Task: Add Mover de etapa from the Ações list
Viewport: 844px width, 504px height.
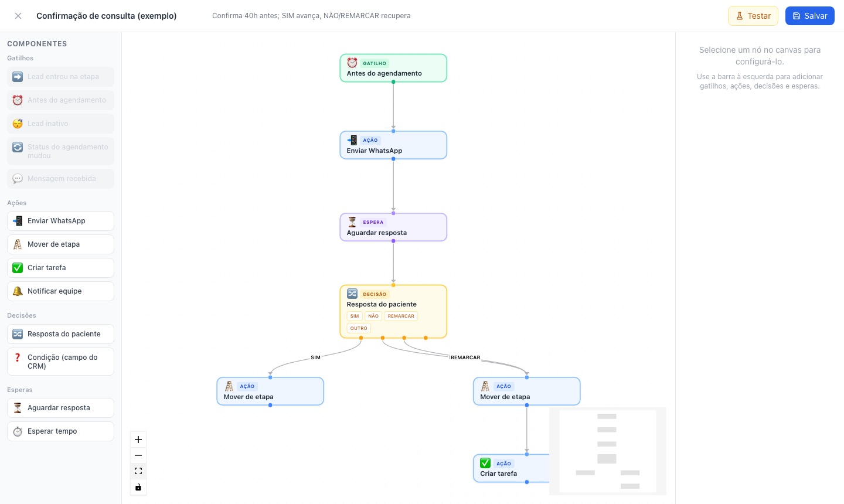Action: (60, 244)
